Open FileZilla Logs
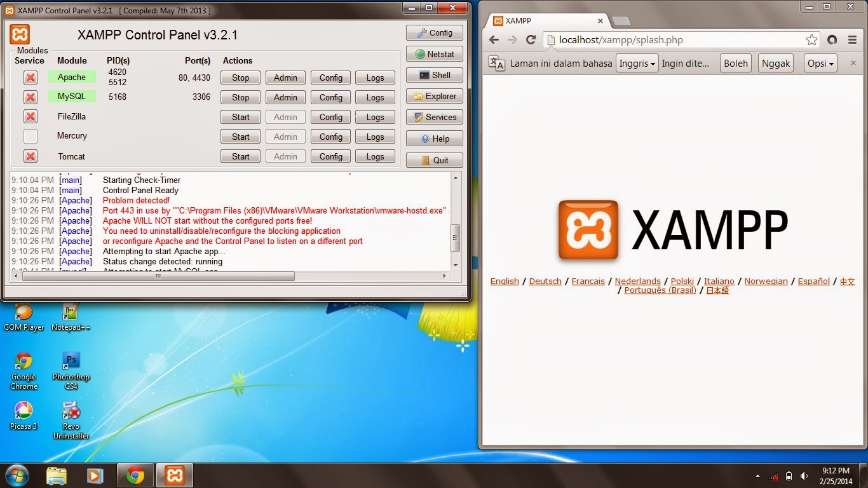Image resolution: width=868 pixels, height=488 pixels. (375, 117)
